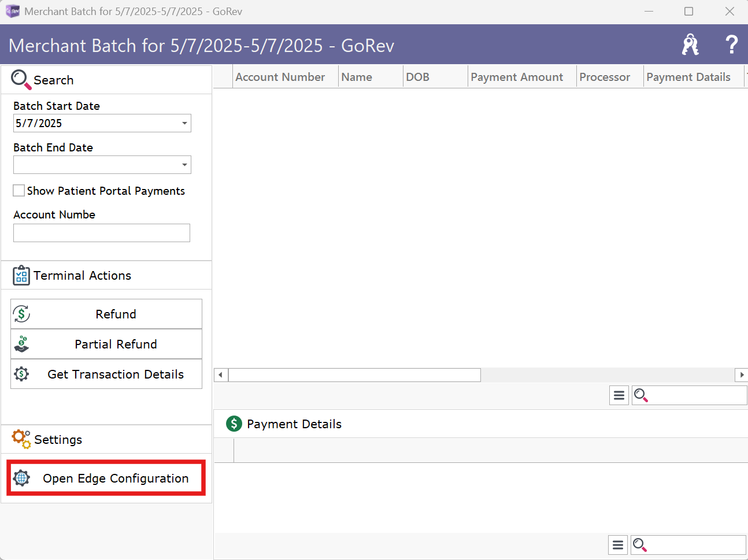
Task: Sort by Payment Amount column header
Action: 522,77
